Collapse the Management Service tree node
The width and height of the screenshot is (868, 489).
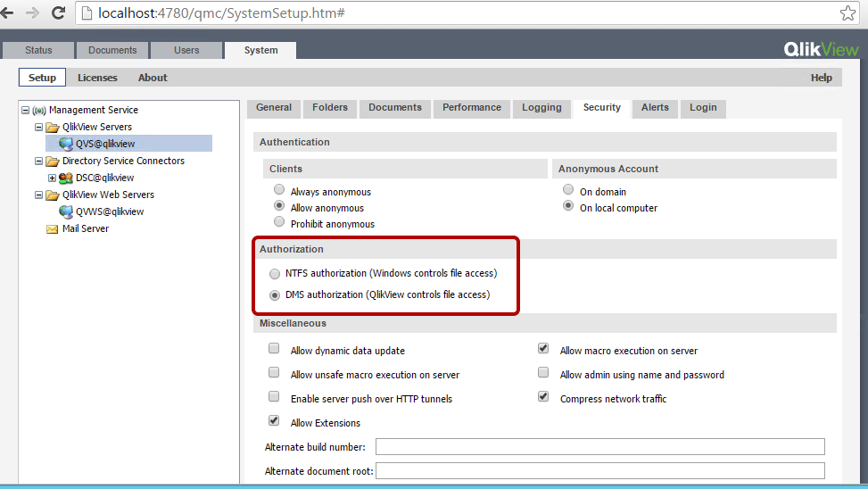coord(26,111)
